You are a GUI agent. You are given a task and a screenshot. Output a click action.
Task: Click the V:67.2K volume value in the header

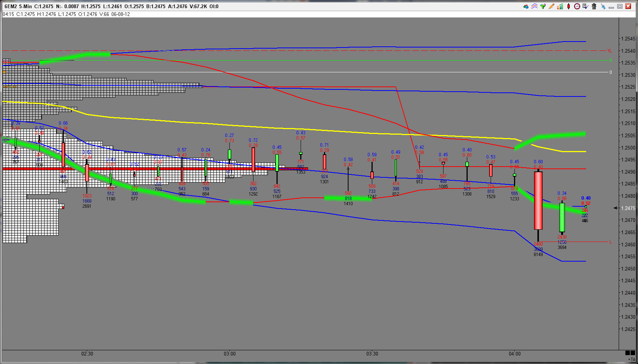(x=198, y=6)
